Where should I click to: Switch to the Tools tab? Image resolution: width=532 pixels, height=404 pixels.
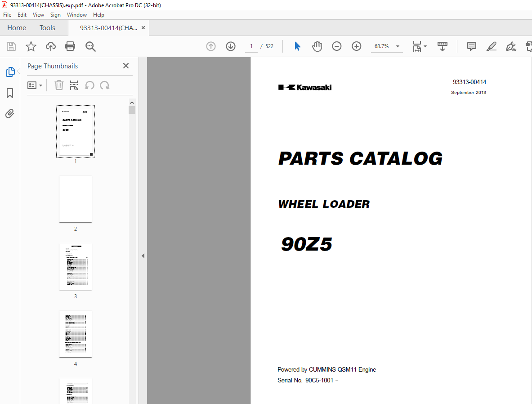[x=47, y=28]
